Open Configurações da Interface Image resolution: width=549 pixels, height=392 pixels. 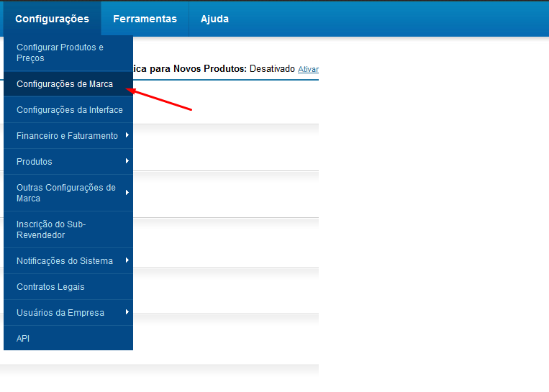(x=68, y=110)
